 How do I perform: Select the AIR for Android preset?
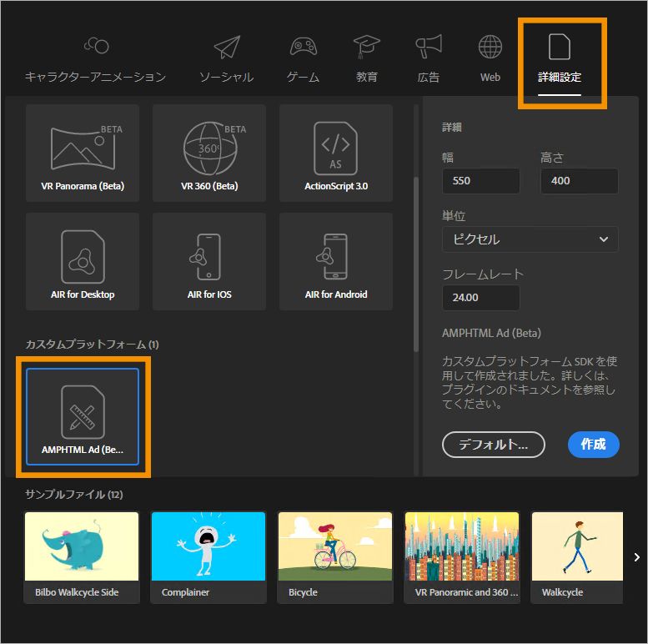tap(336, 261)
